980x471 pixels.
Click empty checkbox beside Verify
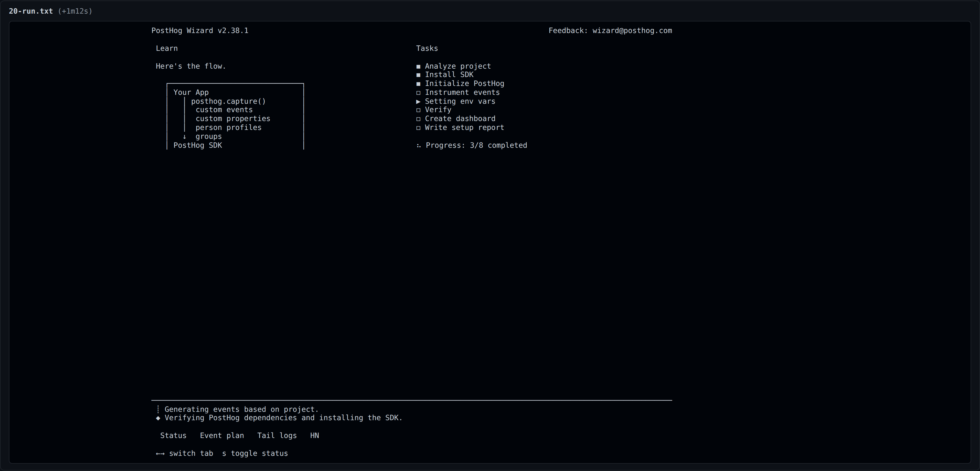[419, 110]
